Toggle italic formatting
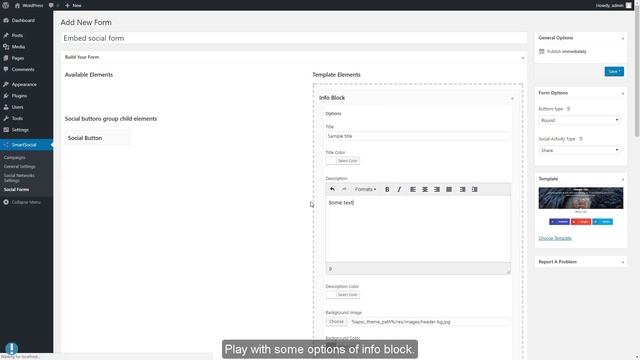 pyautogui.click(x=399, y=189)
